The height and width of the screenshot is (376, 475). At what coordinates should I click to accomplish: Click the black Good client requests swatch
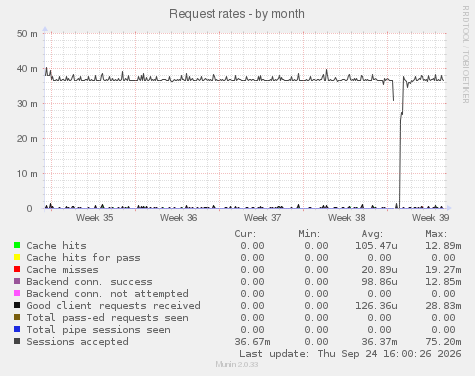17,305
